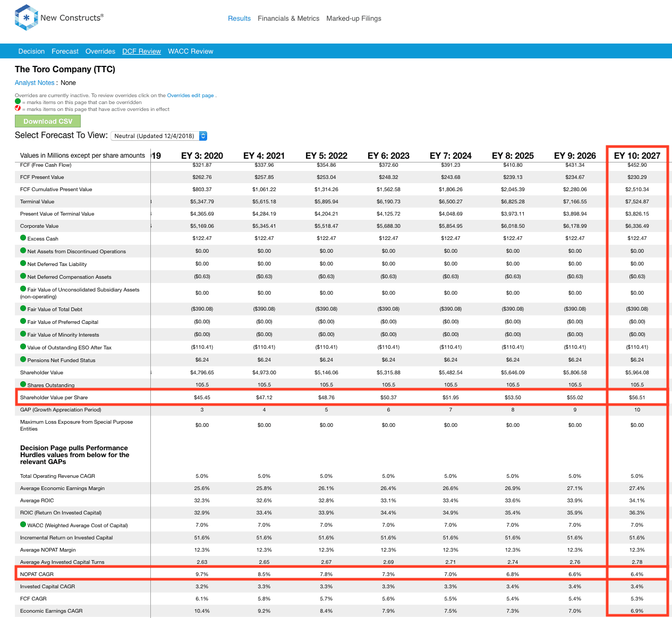Click green marker for Unconsolidated Subsidiary Assets row
672x618 pixels.
tap(23, 289)
